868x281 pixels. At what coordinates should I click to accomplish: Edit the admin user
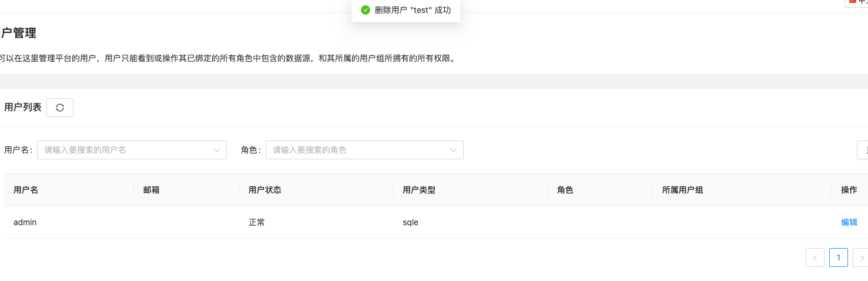click(x=849, y=222)
